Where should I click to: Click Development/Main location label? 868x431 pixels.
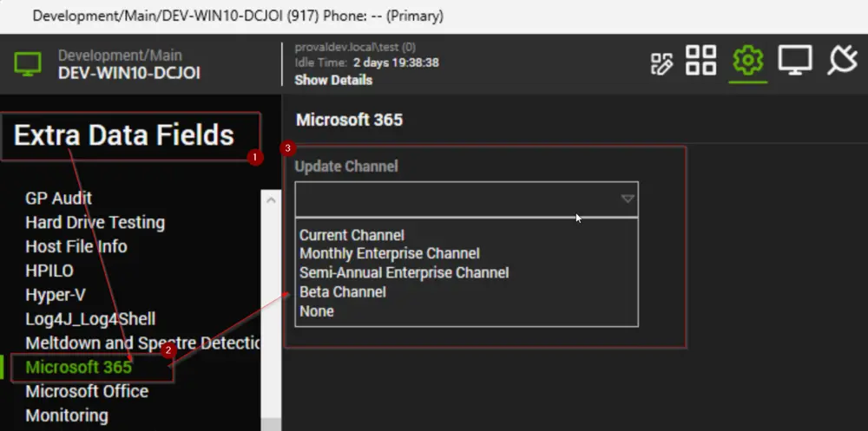pos(120,56)
